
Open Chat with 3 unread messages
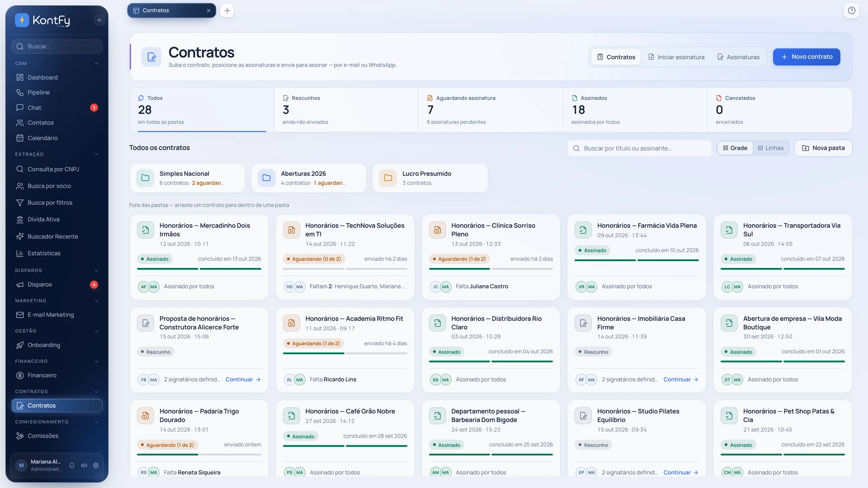click(x=57, y=108)
